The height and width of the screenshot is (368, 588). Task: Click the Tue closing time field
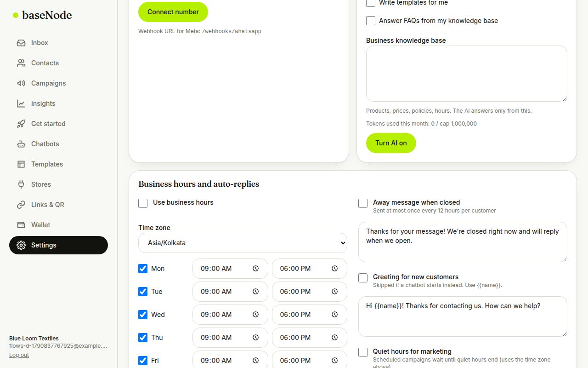click(310, 292)
